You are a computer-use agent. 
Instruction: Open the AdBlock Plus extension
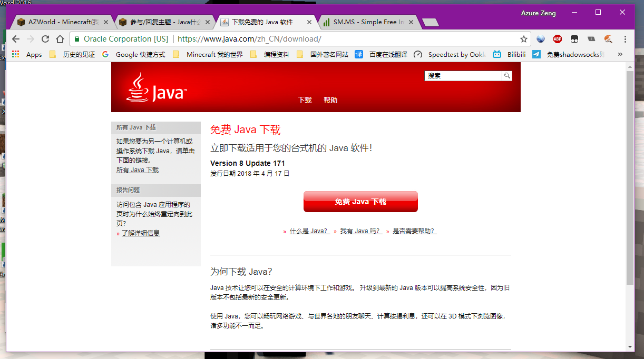tap(557, 39)
